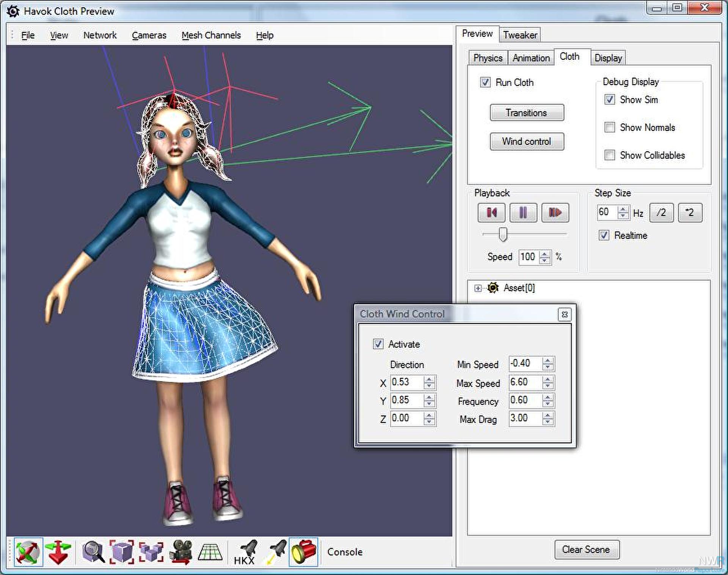Click the Wind control button
Viewport: 728px width, 575px height.
pyautogui.click(x=527, y=141)
